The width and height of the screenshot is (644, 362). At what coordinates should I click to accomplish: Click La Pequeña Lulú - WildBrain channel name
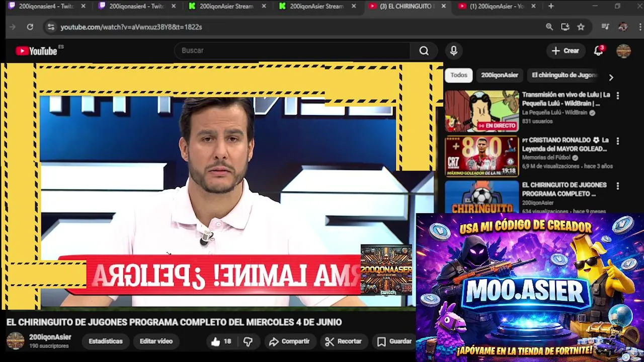coord(554,113)
